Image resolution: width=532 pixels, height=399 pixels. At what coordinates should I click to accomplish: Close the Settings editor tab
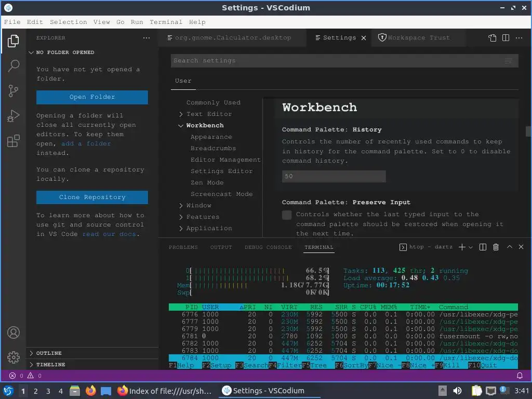(364, 38)
